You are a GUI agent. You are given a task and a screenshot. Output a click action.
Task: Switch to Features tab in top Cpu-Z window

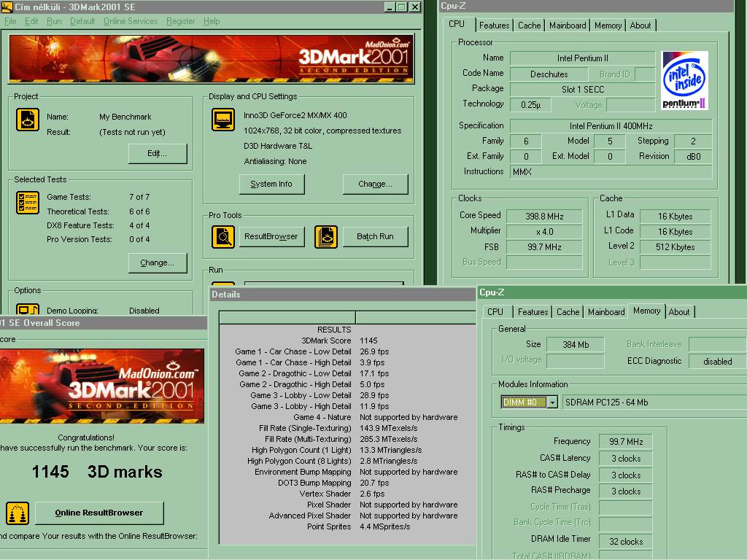(494, 26)
